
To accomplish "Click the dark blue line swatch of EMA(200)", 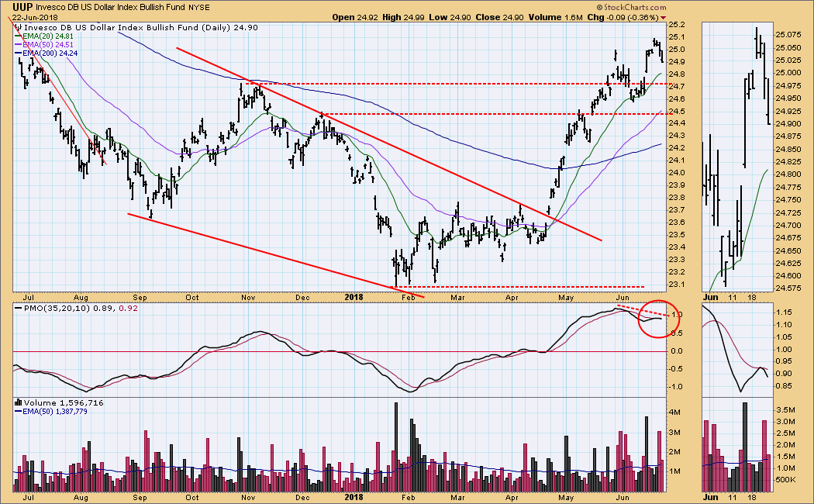I will (x=18, y=53).
